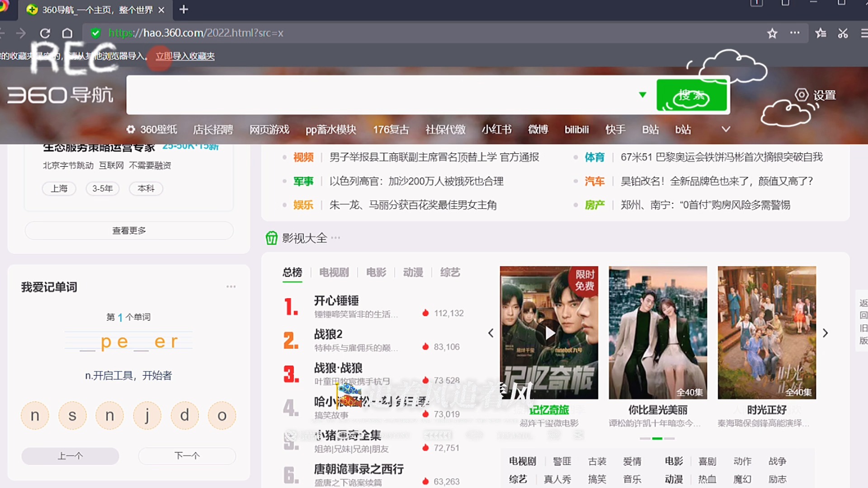Open the address bar three-dot menu

point(795,33)
